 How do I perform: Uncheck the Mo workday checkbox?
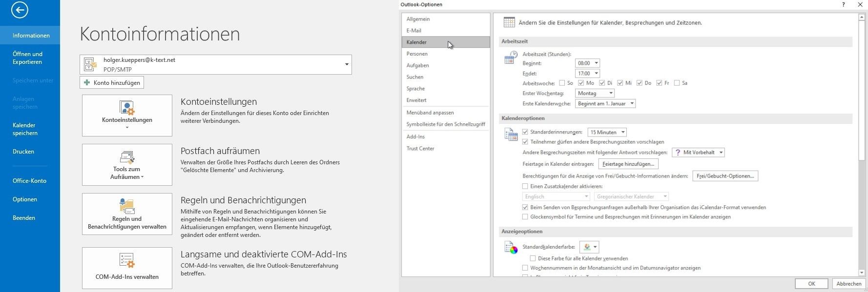tap(581, 83)
